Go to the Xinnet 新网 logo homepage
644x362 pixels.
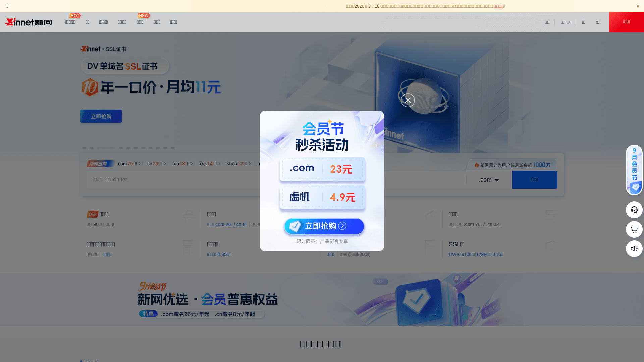point(29,22)
